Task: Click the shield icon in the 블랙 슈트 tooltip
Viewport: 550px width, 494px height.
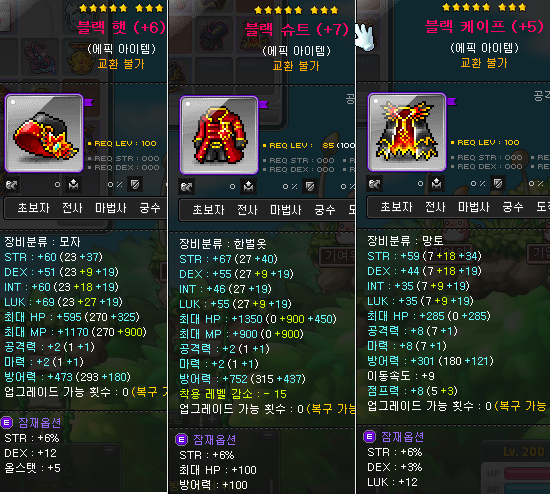Action: [x=310, y=186]
